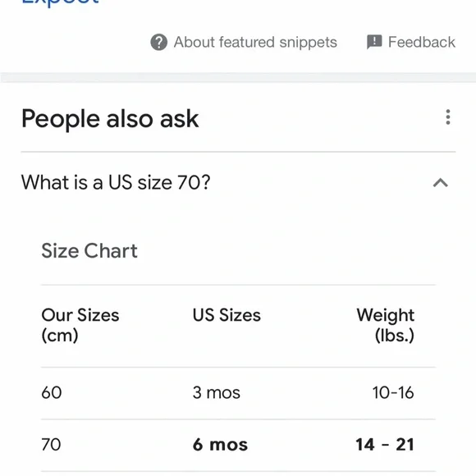Click the 'Weight (lbs.)' column header
This screenshot has height=476, width=476.
(x=385, y=325)
